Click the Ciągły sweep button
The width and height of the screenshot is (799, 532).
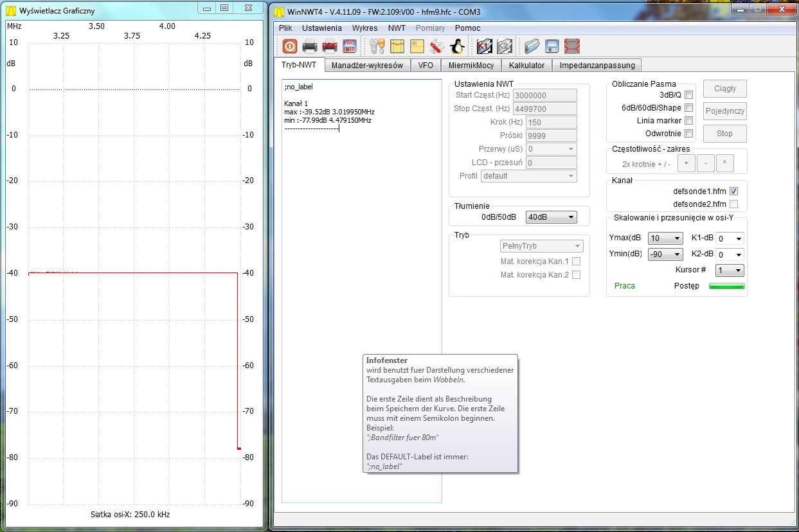pos(724,89)
